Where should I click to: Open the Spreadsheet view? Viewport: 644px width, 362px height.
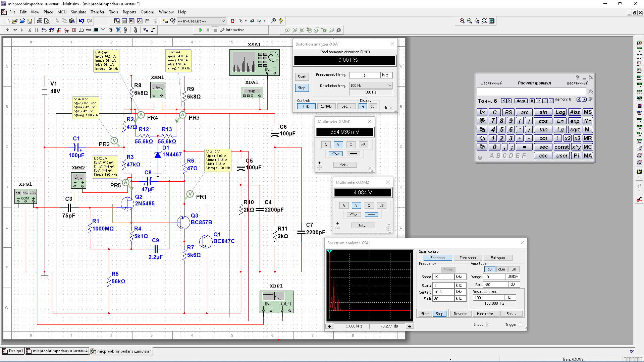(x=124, y=21)
